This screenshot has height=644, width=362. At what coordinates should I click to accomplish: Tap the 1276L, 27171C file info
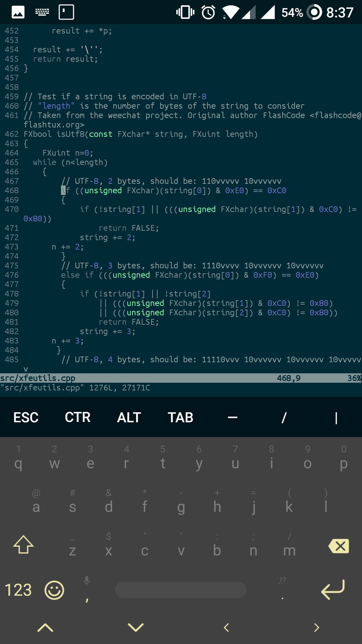(x=120, y=388)
